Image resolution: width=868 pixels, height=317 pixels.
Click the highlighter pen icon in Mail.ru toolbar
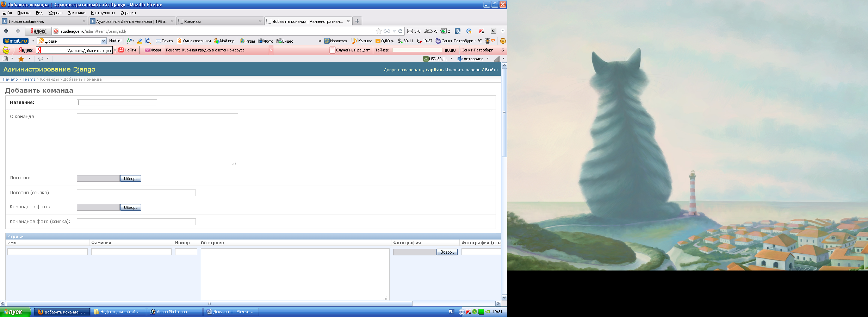(139, 41)
